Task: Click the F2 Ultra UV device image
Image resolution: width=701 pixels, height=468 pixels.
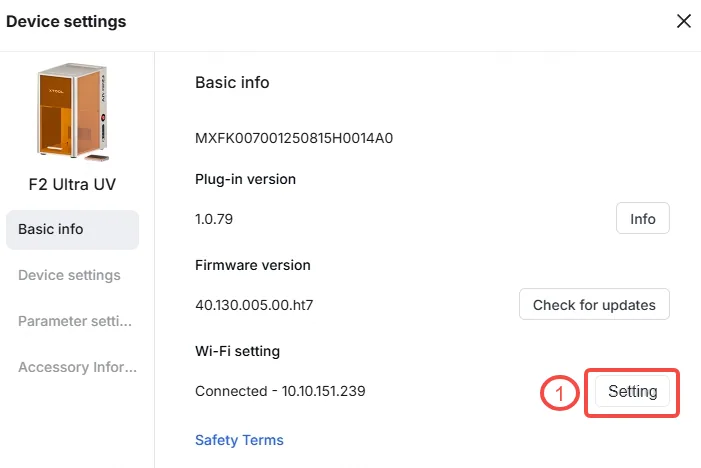Action: (72, 112)
